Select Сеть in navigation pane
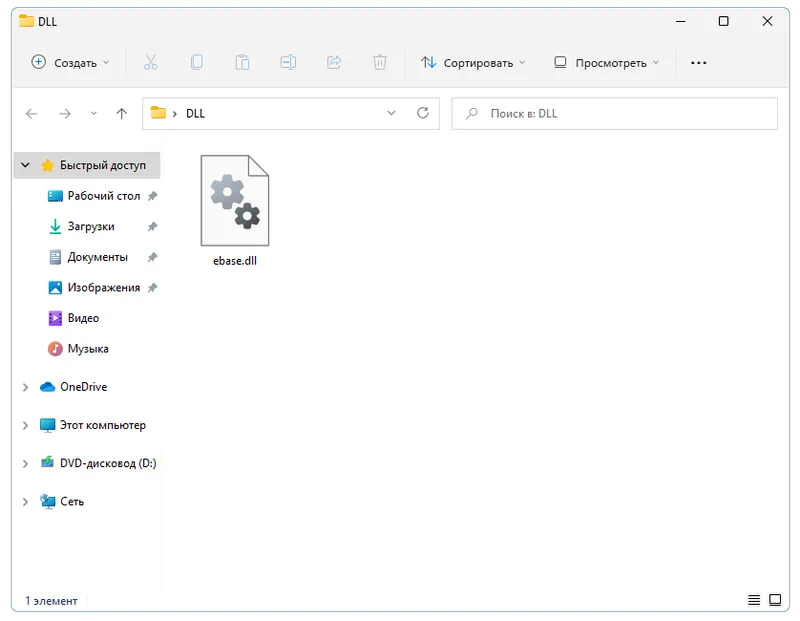The image size is (800, 621). tap(71, 502)
